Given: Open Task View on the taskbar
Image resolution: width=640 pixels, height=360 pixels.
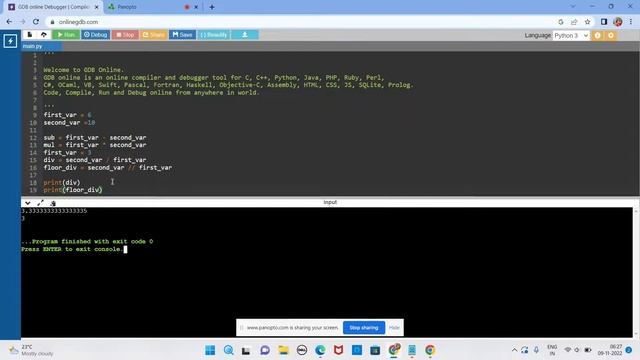Looking at the screenshot, I should pyautogui.click(x=246, y=350).
